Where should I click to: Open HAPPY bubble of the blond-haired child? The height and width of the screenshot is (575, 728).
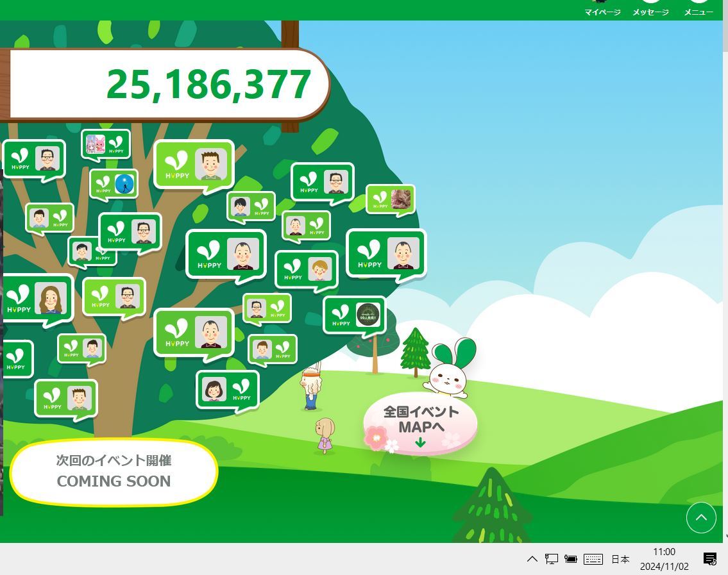coord(307,271)
